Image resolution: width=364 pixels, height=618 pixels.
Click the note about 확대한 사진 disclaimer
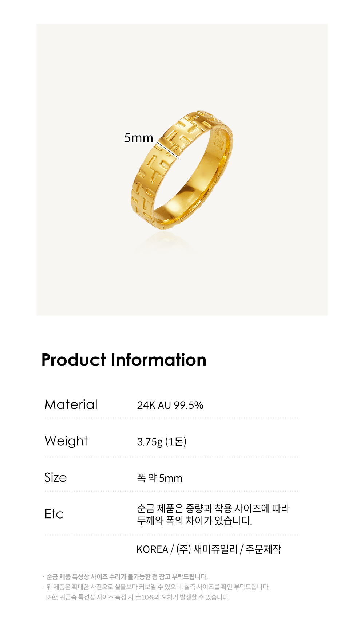pos(158,587)
